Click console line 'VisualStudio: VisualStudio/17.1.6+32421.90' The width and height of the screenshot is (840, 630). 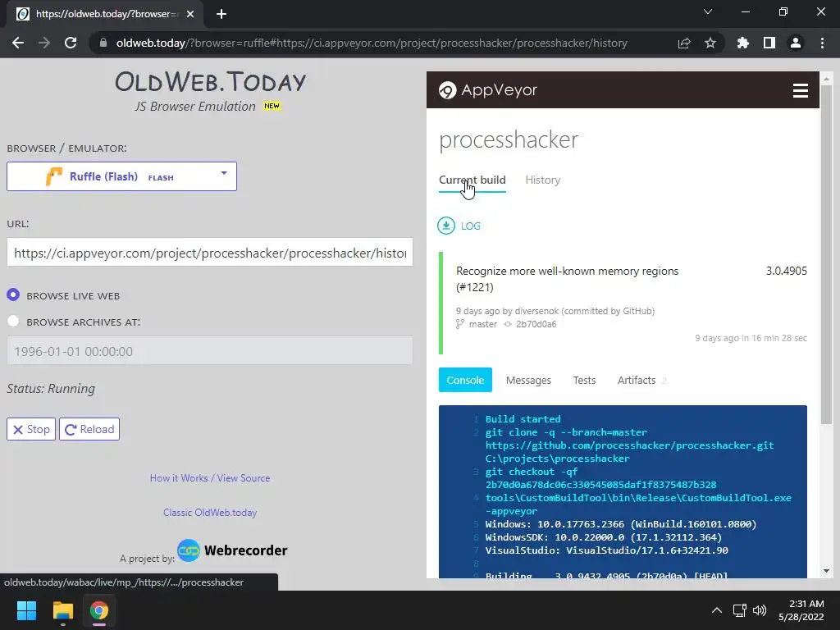tap(606, 550)
